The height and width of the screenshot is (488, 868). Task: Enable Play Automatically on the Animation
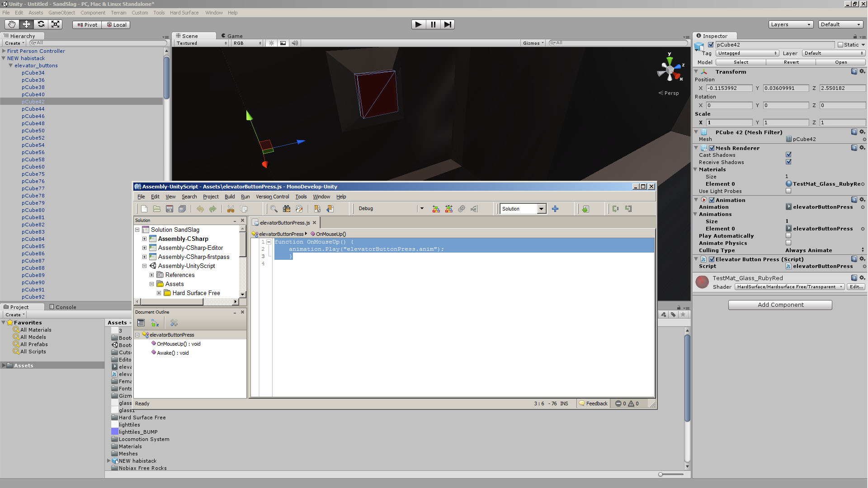click(x=788, y=235)
